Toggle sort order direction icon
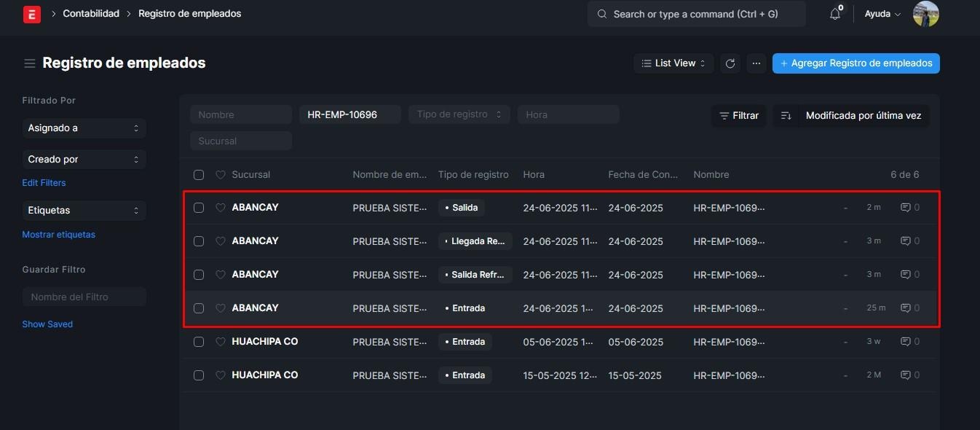The width and height of the screenshot is (980, 430). coord(786,115)
